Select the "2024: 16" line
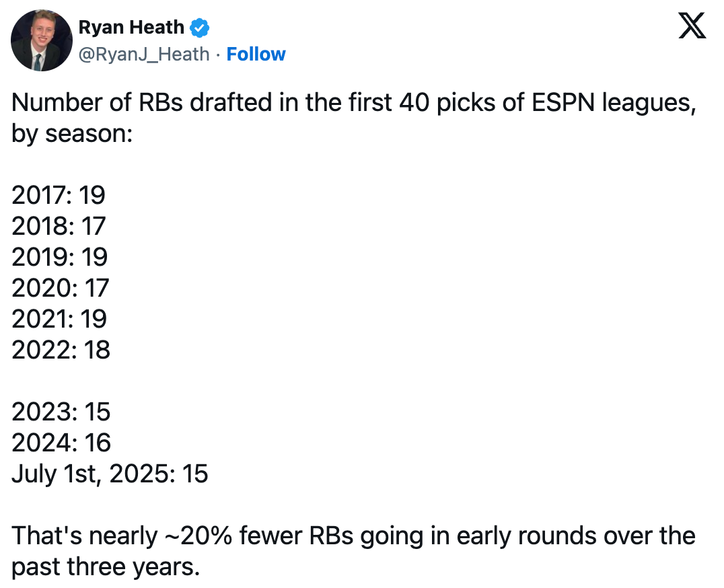The image size is (724, 588). coord(61,443)
